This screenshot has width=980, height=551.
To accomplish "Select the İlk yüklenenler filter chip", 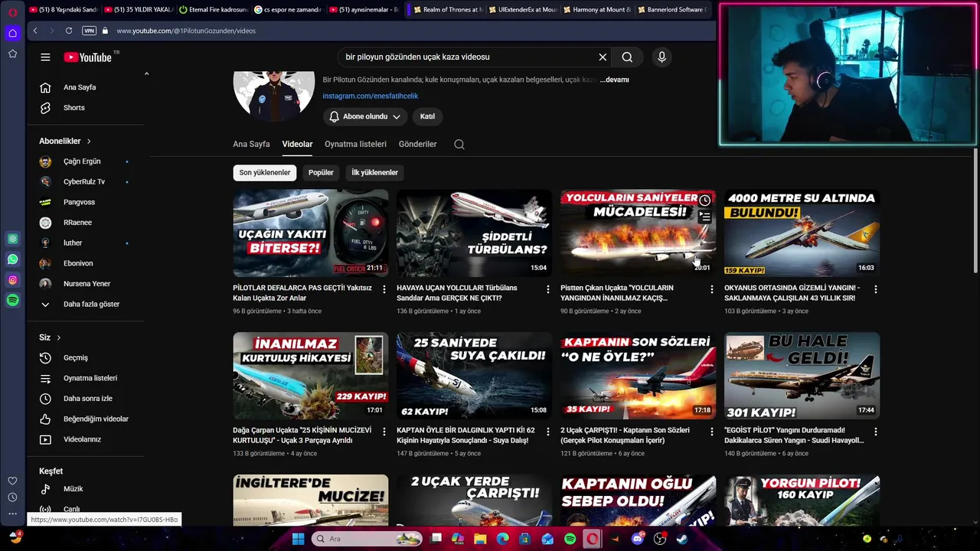I will tap(374, 173).
